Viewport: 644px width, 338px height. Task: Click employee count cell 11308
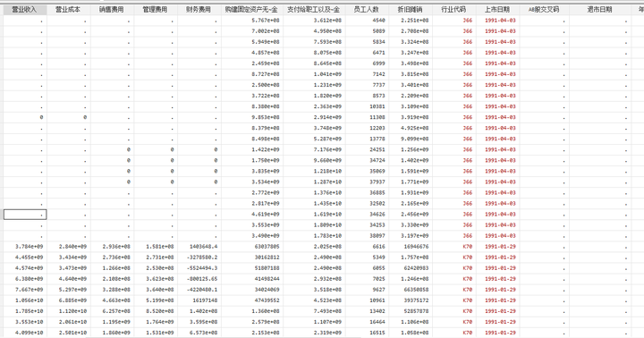tap(367, 117)
